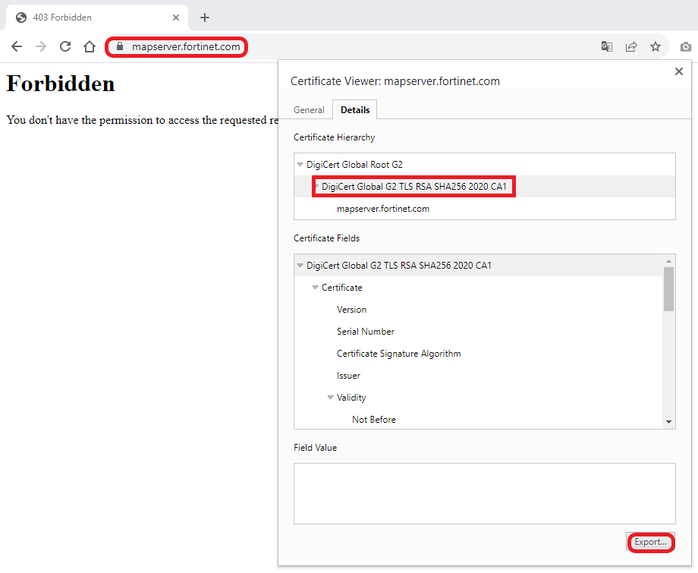Select the Serial Number field
698x573 pixels.
pos(365,332)
